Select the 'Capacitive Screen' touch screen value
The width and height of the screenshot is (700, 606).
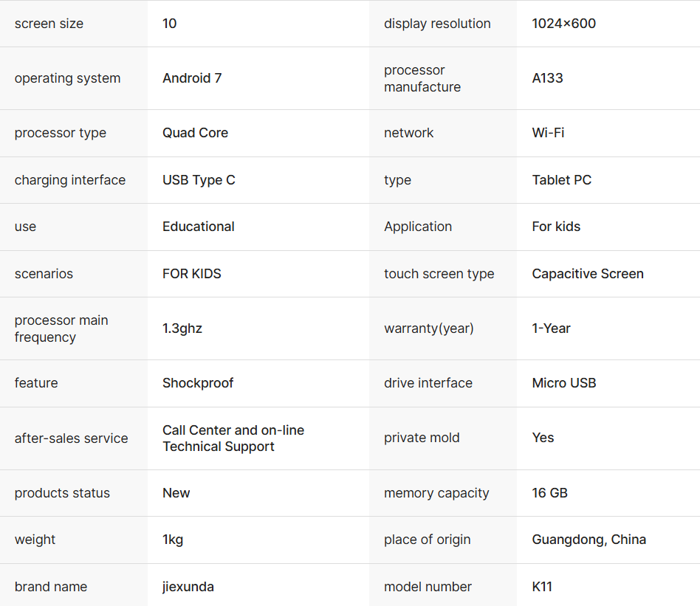(588, 274)
